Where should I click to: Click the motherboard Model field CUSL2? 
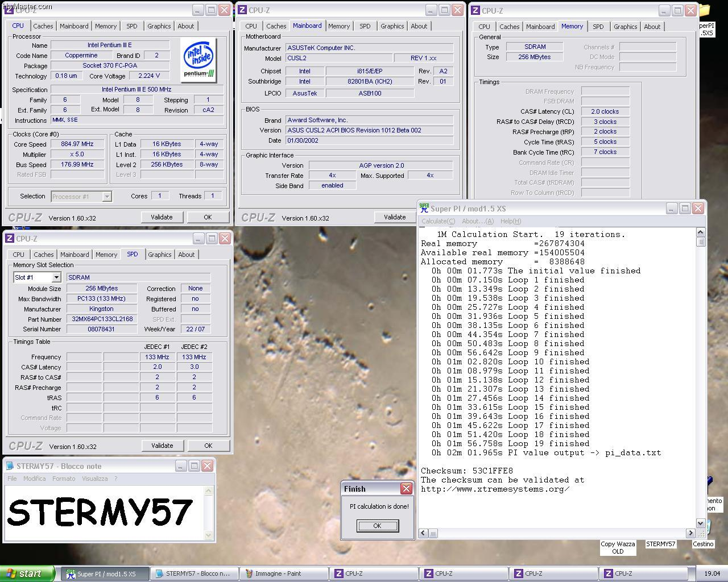pyautogui.click(x=339, y=59)
